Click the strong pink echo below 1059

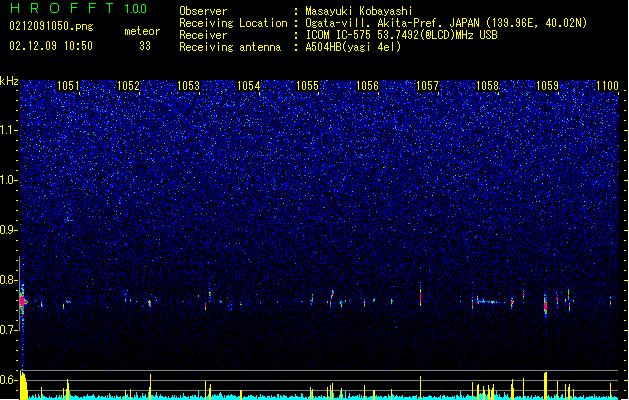coord(546,306)
